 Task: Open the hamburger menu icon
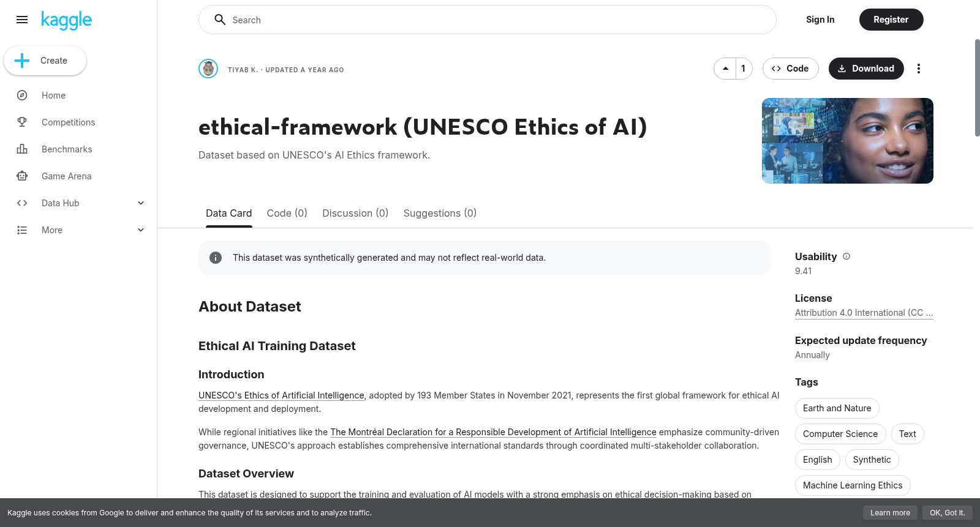point(22,20)
